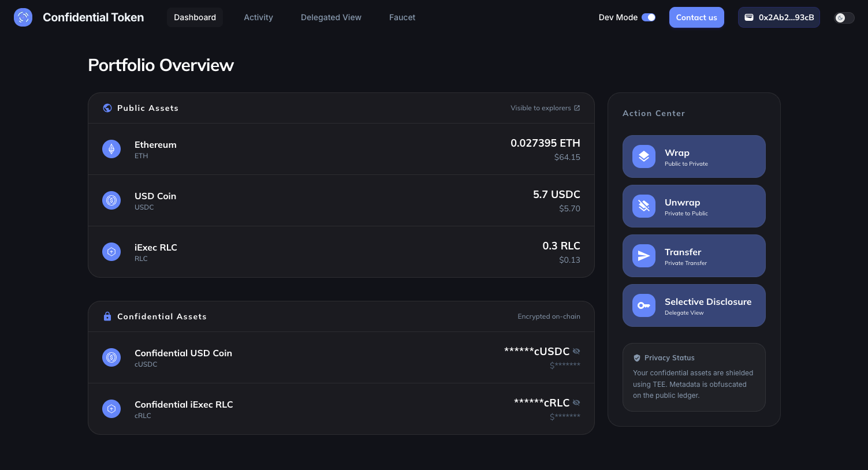Open the Visible to explorers link
The width and height of the screenshot is (868, 470).
click(x=545, y=107)
